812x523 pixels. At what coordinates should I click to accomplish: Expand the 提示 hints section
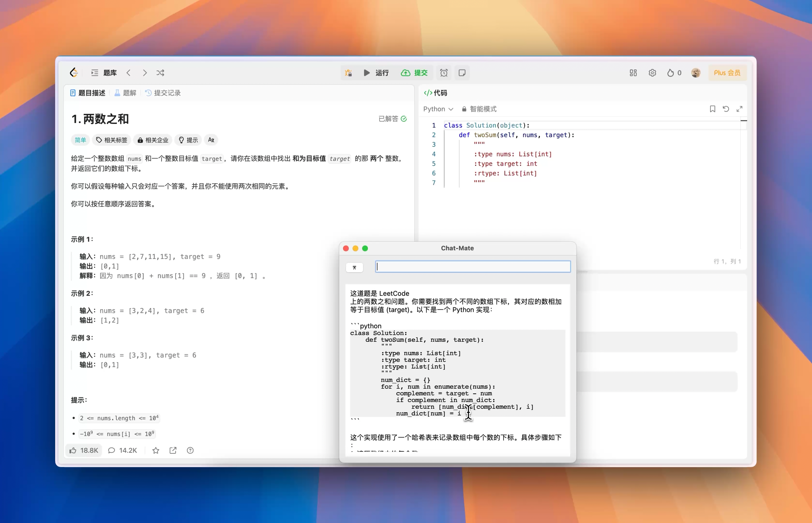(x=188, y=140)
